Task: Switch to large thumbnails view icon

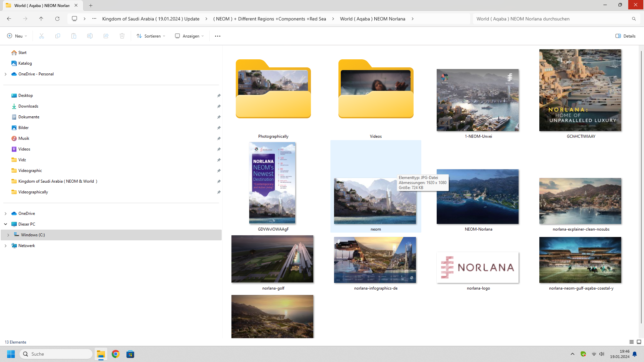Action: click(639, 342)
